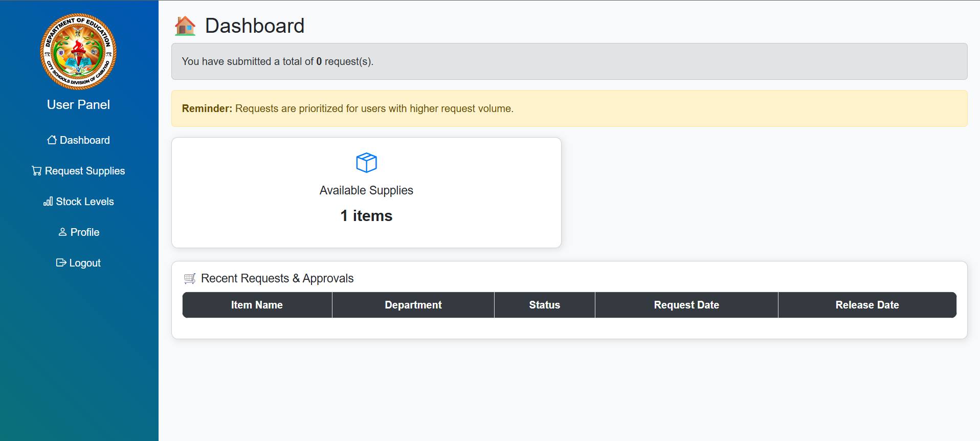The width and height of the screenshot is (980, 441).
Task: Open the Dashboard sidebar link
Action: pos(78,140)
